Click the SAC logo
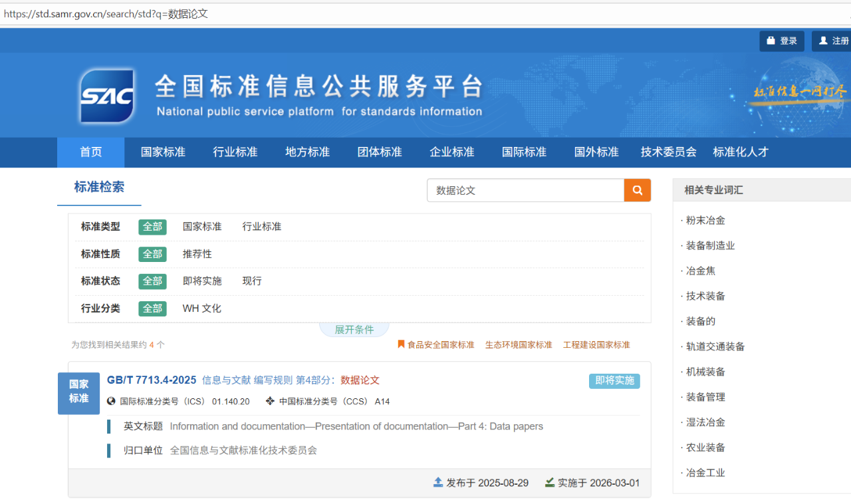851x504 pixels. click(107, 96)
